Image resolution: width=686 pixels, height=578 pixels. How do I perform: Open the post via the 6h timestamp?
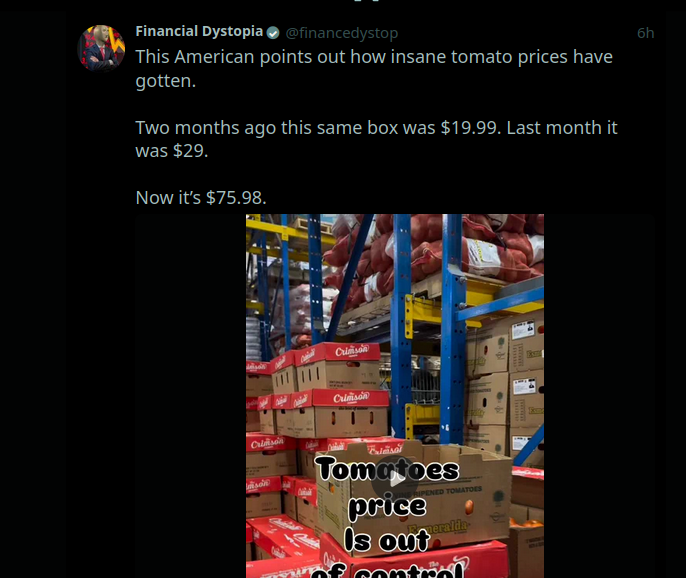point(645,32)
